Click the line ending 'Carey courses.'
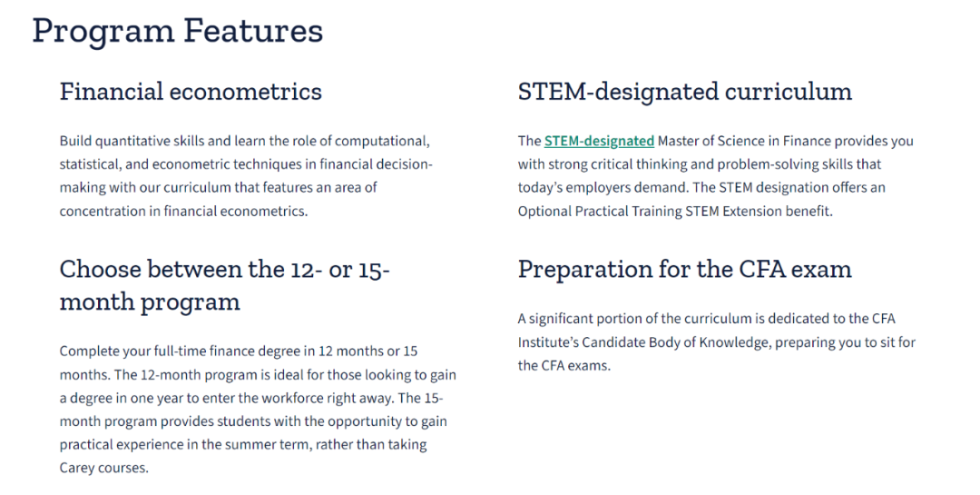This screenshot has width=980, height=495. pyautogui.click(x=103, y=469)
